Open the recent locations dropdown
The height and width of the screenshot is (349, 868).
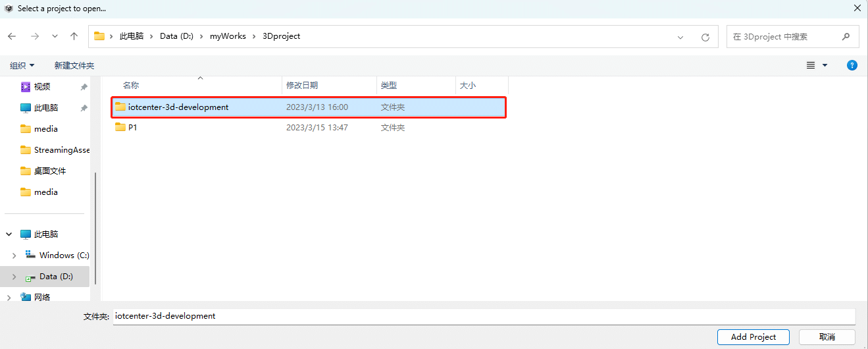55,37
